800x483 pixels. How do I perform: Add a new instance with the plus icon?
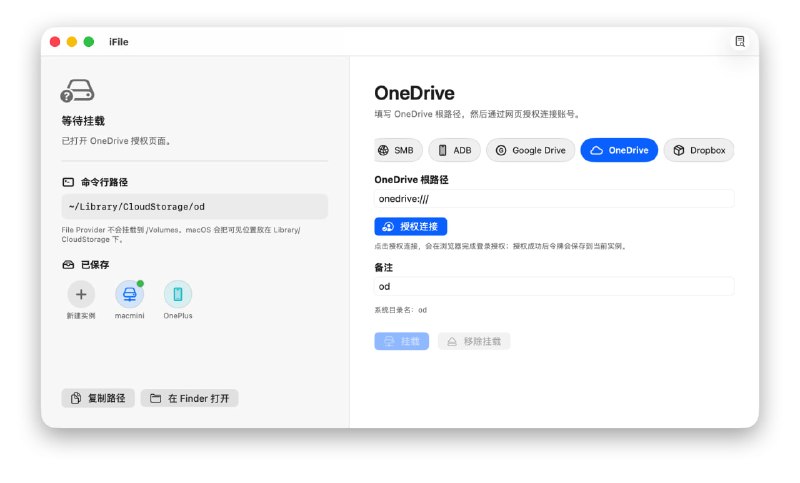(81, 294)
